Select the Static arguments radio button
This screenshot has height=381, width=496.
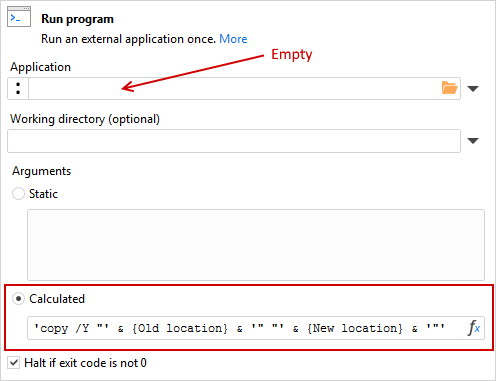[18, 193]
